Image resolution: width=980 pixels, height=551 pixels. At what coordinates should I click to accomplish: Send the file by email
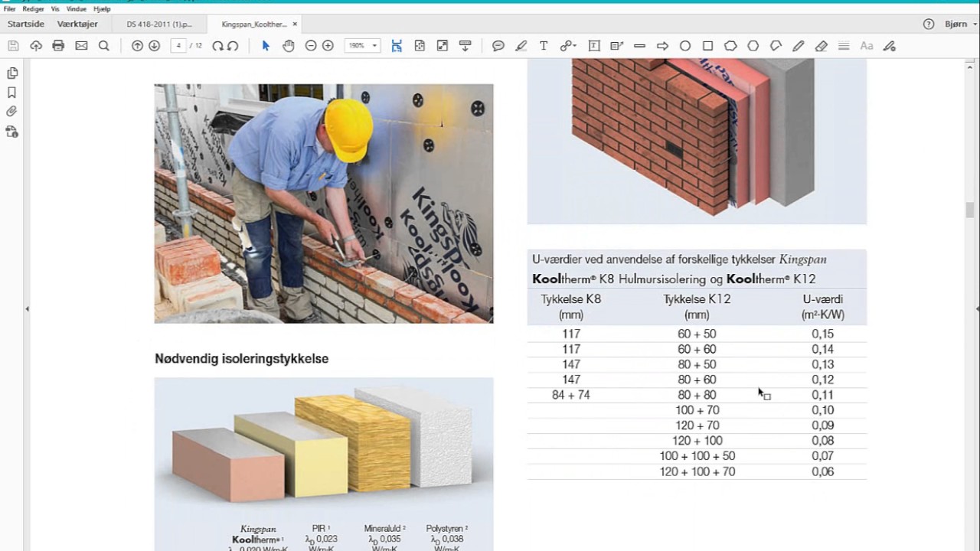tap(81, 46)
